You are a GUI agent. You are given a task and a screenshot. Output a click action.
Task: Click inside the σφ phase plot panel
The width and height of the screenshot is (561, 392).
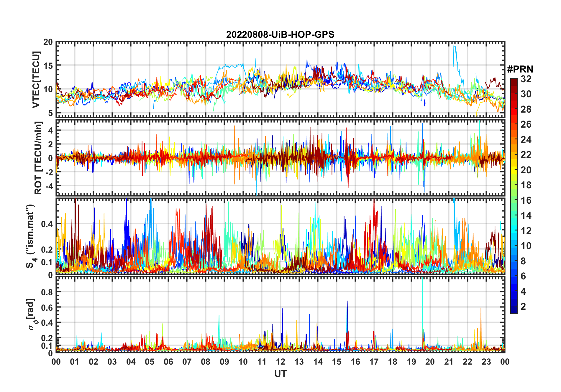point(280,314)
